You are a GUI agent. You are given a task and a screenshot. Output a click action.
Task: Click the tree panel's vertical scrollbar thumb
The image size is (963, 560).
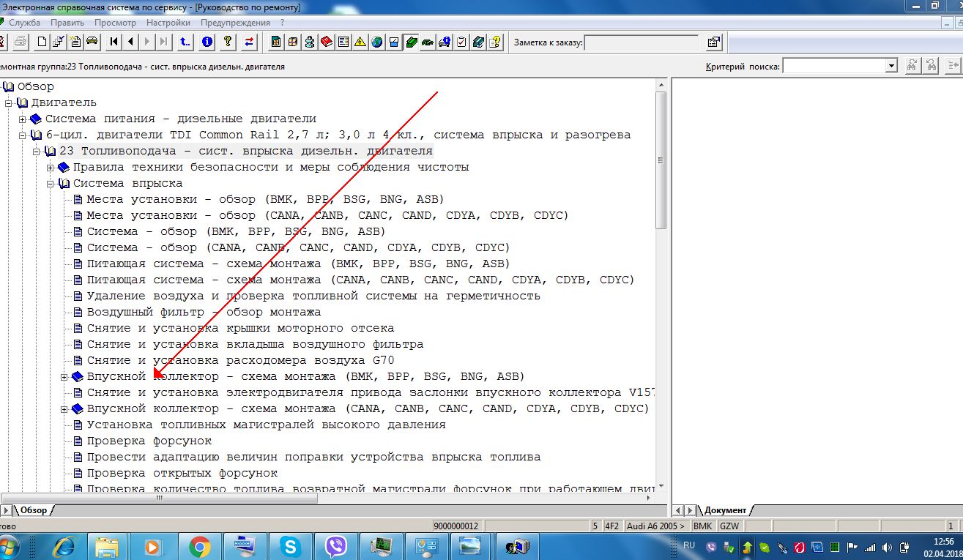[661, 161]
